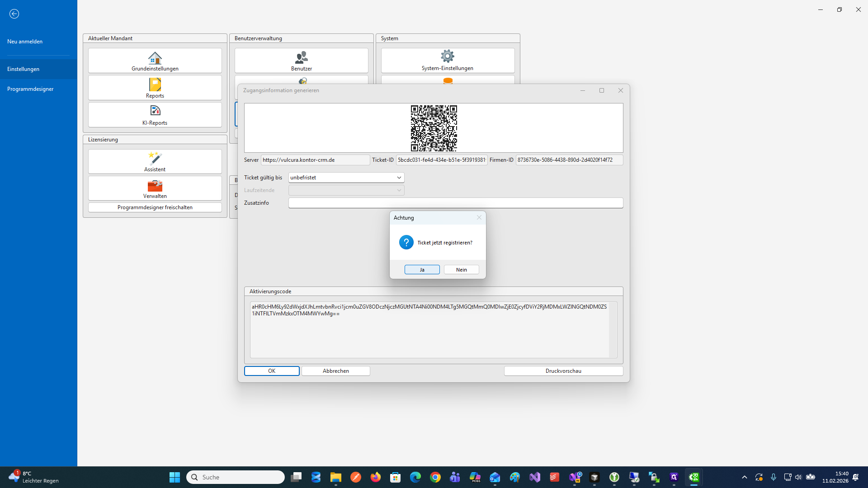Screen dimensions: 868x488
Task: Open the system tray overflow chevron
Action: 744,477
